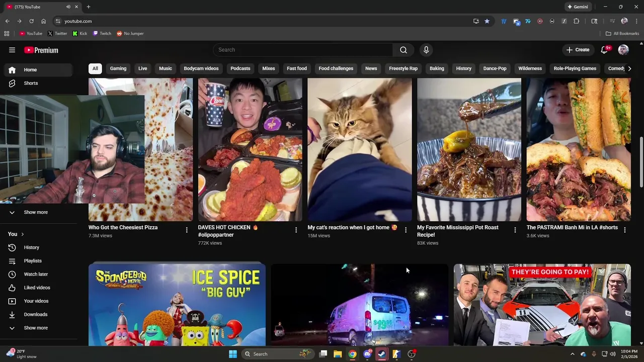This screenshot has width=644, height=362.
Task: Reload the page in Chrome
Action: 31,21
